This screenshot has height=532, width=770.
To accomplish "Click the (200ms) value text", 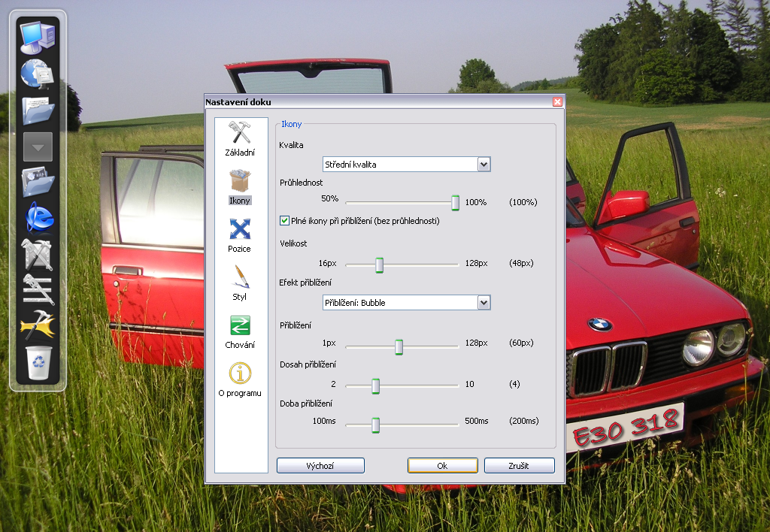I will click(524, 421).
